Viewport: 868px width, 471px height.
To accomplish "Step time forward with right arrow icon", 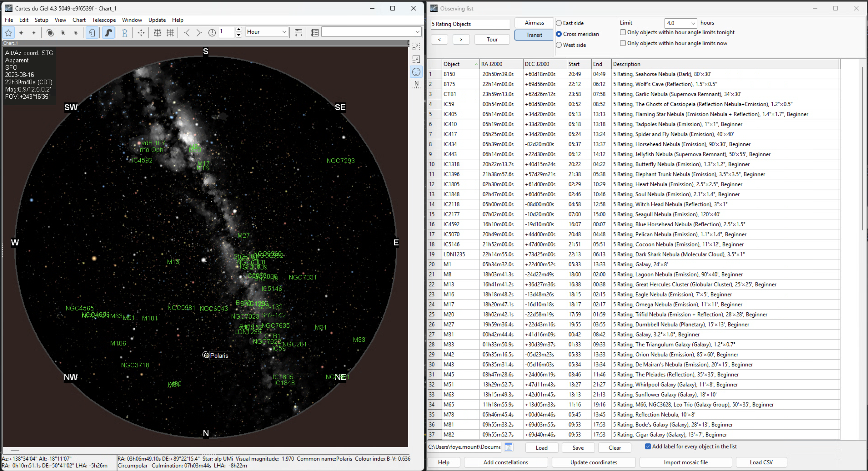I will pyautogui.click(x=199, y=33).
